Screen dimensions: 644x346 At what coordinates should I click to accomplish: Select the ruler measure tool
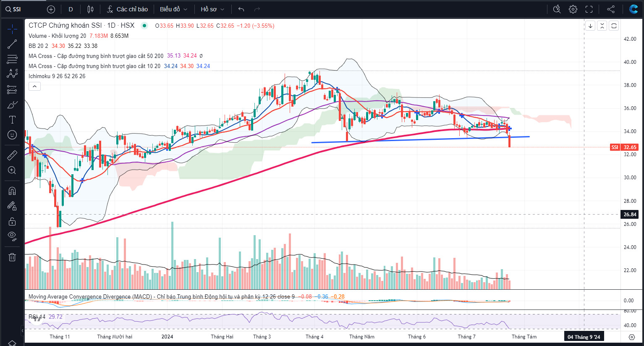tap(12, 155)
